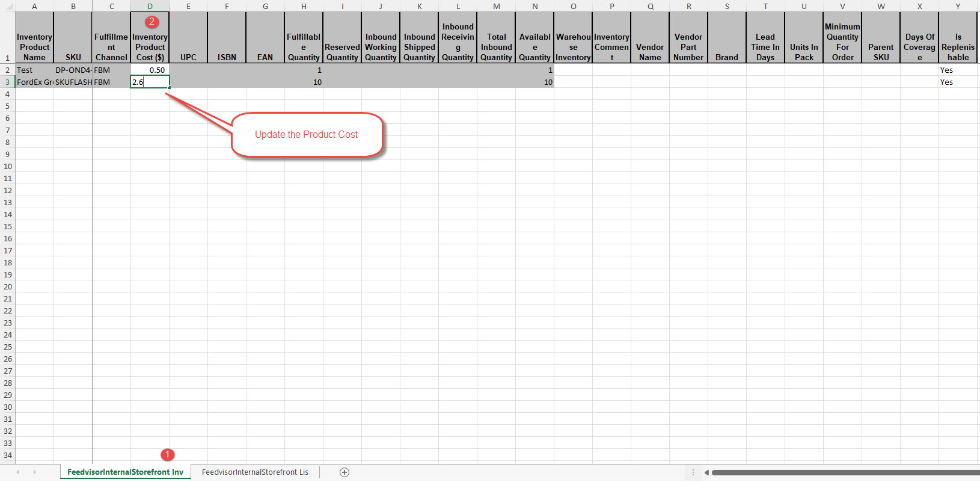
Task: Click the tab bar split handle dots
Action: (x=693, y=472)
